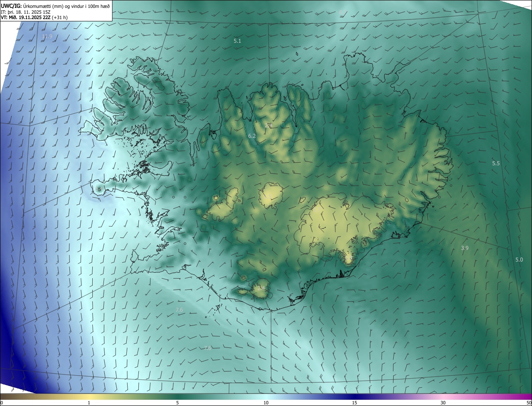The height and width of the screenshot is (406, 532).
Task: Click the 5.1 value label north of Iceland
Action: 237,41
